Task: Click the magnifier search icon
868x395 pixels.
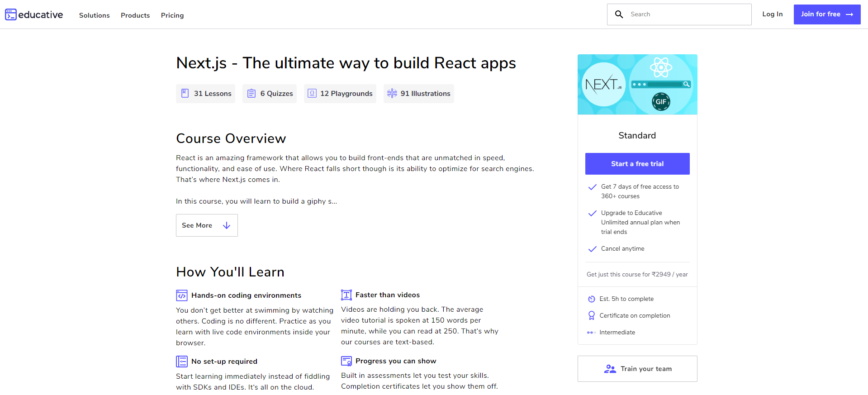Action: tap(619, 14)
